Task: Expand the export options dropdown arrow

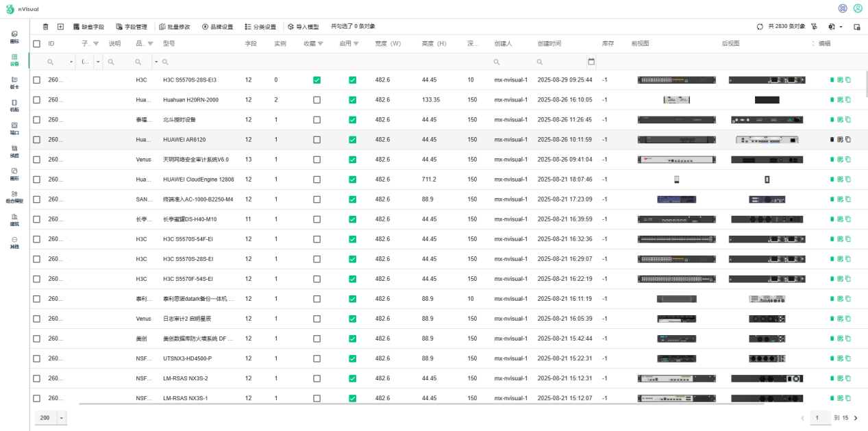Action: point(841,27)
